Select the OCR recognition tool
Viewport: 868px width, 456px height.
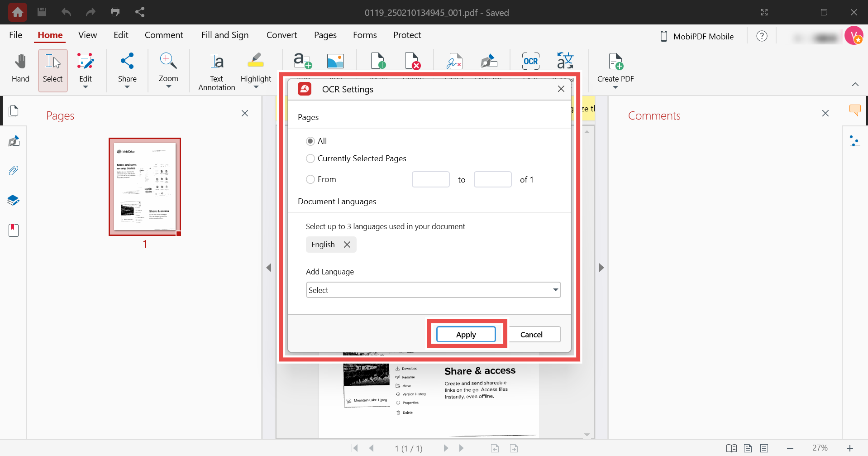[530, 61]
